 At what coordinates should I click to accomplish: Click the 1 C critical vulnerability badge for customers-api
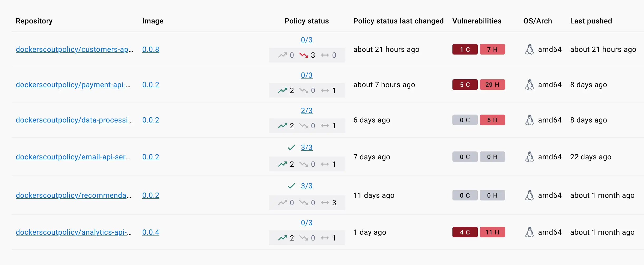465,49
